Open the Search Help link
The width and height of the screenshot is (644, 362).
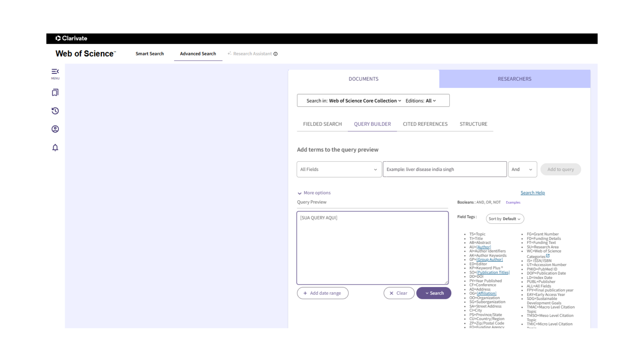533,193
